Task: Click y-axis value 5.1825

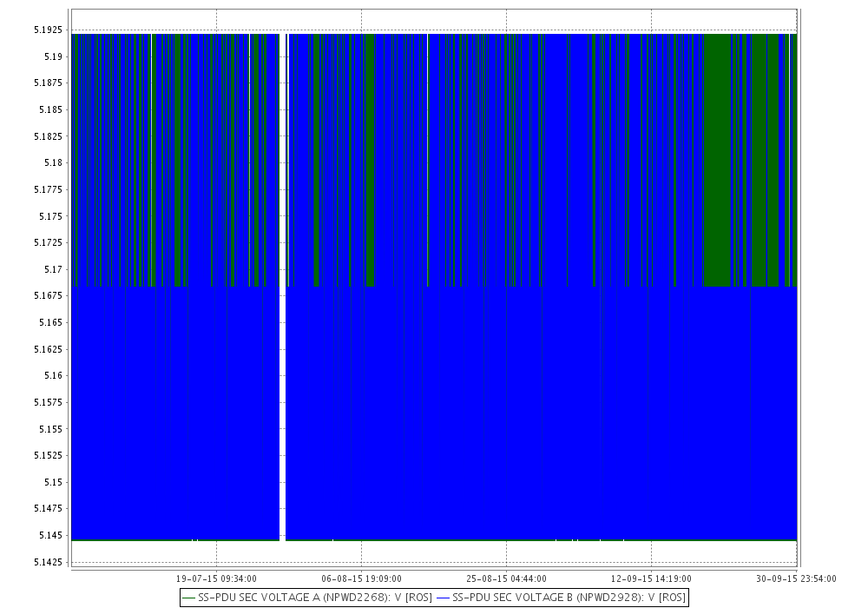Action: tap(48, 136)
